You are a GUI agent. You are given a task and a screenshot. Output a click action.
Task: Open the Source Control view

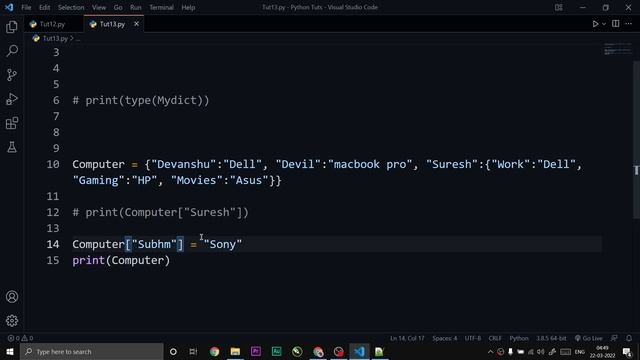[x=12, y=75]
